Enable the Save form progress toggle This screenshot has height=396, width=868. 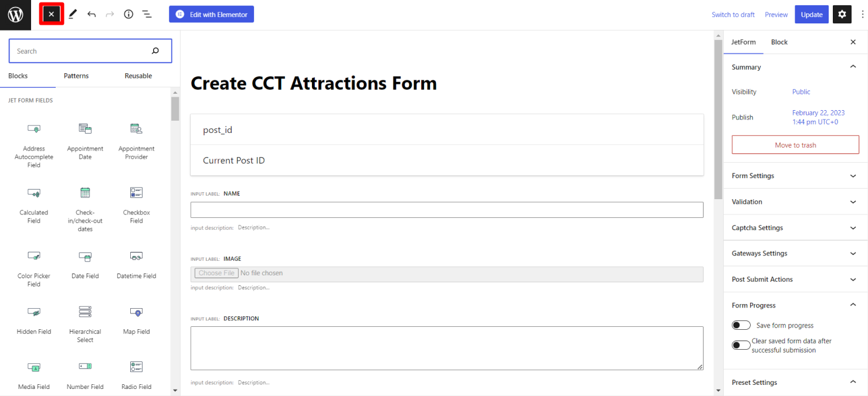point(741,325)
